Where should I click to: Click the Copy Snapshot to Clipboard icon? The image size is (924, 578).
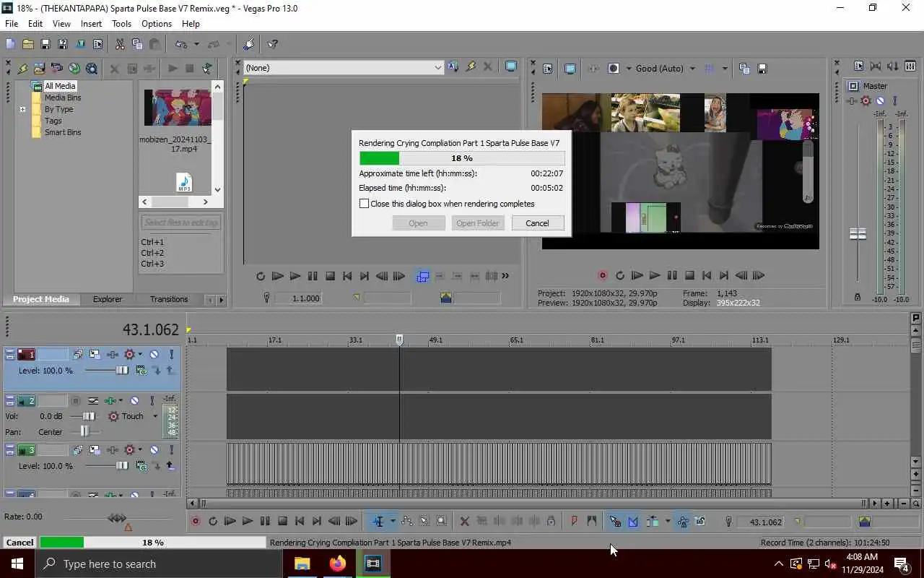(744, 69)
